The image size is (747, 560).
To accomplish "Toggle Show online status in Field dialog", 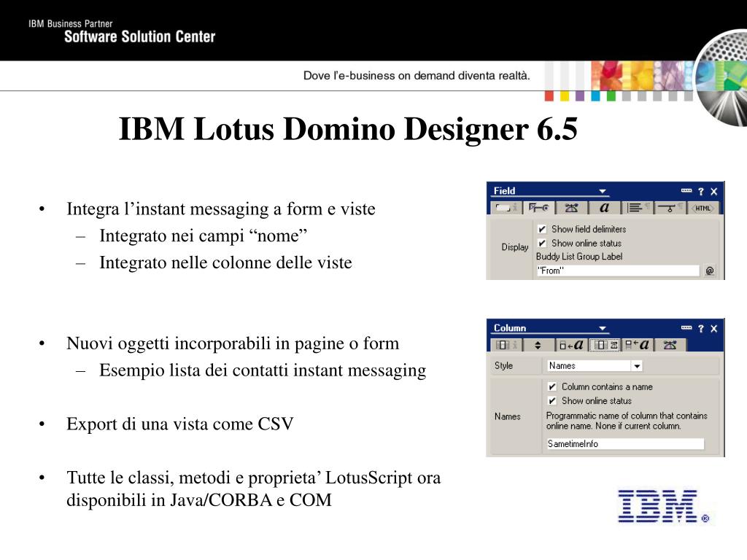I will (542, 244).
